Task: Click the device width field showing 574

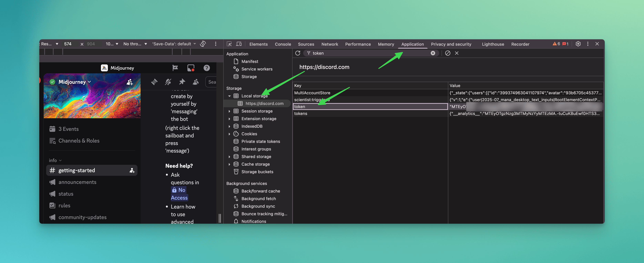Action: (x=68, y=44)
